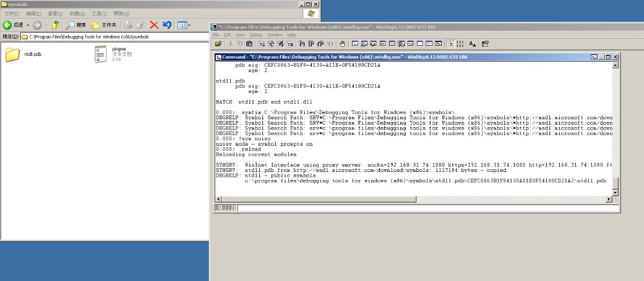Open the File menu in WinDbg
Image resolution: width=644 pixels, height=281 pixels.
click(x=216, y=34)
